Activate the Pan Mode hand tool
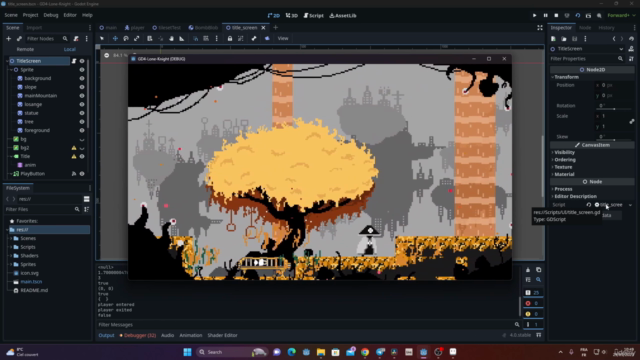Screen dimensions: 640x360 (x=171, y=38)
